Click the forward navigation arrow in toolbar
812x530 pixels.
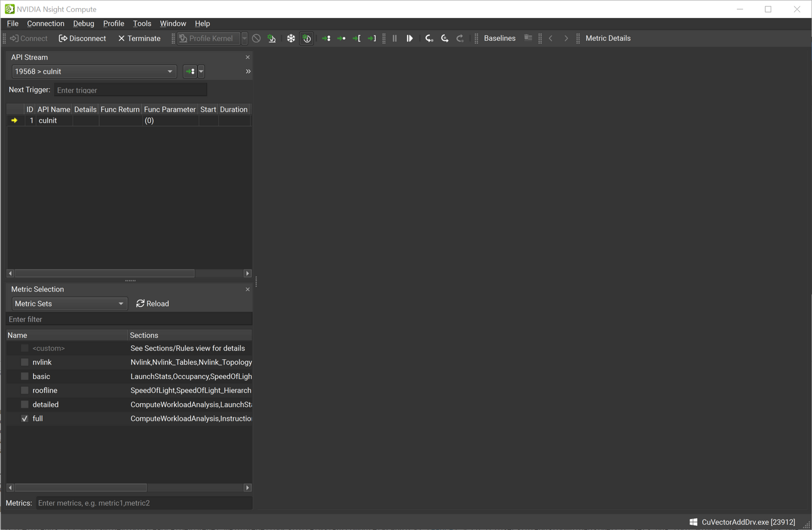tap(566, 38)
